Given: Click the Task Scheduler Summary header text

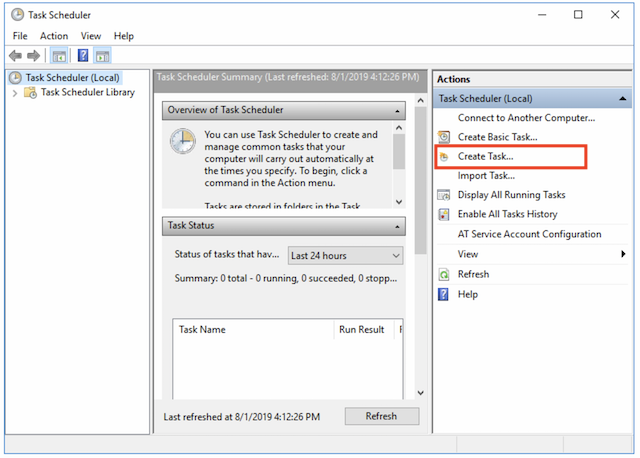Looking at the screenshot, I should point(288,77).
